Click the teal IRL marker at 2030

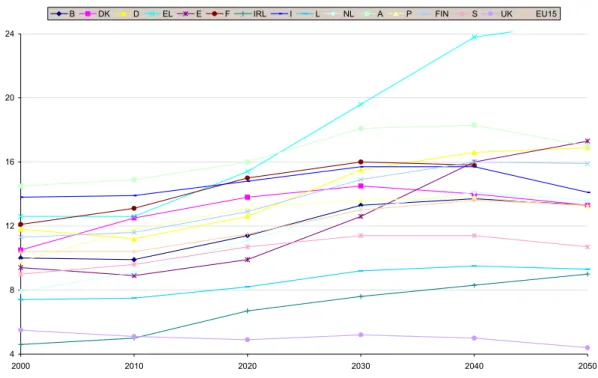coord(361,296)
